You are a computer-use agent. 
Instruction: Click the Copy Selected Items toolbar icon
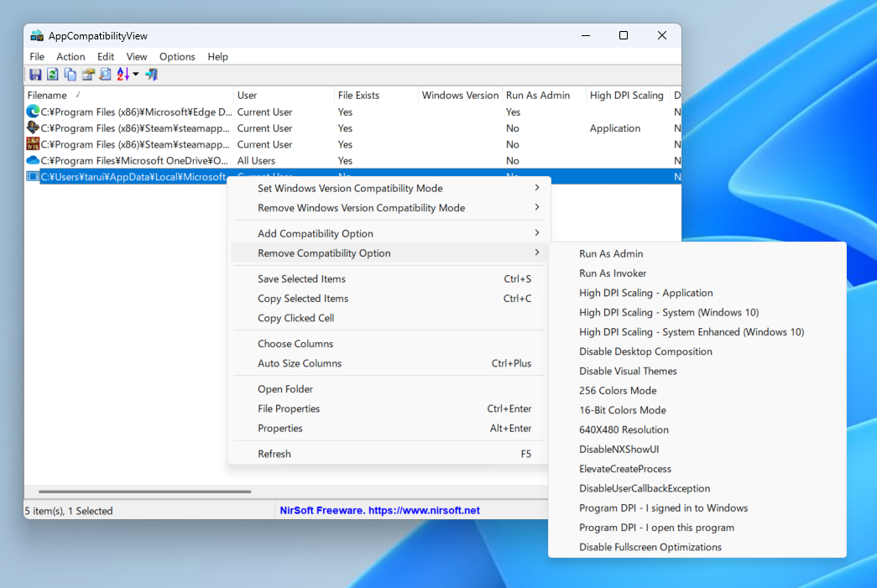(70, 75)
